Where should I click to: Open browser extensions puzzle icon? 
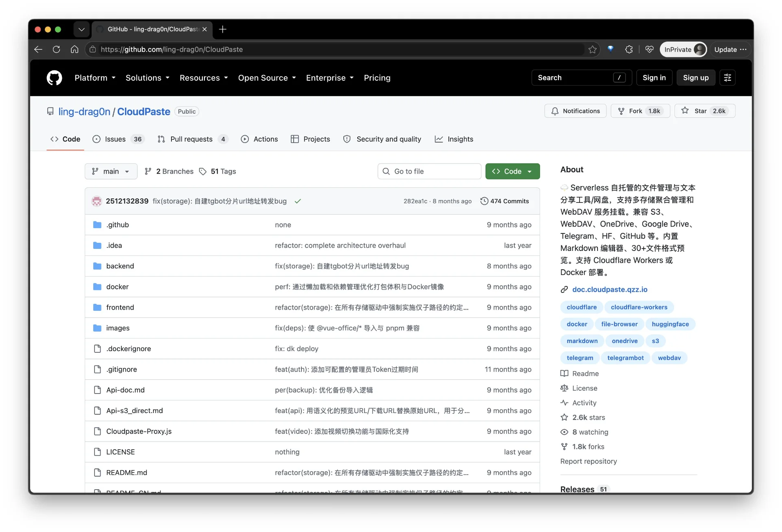click(x=629, y=49)
